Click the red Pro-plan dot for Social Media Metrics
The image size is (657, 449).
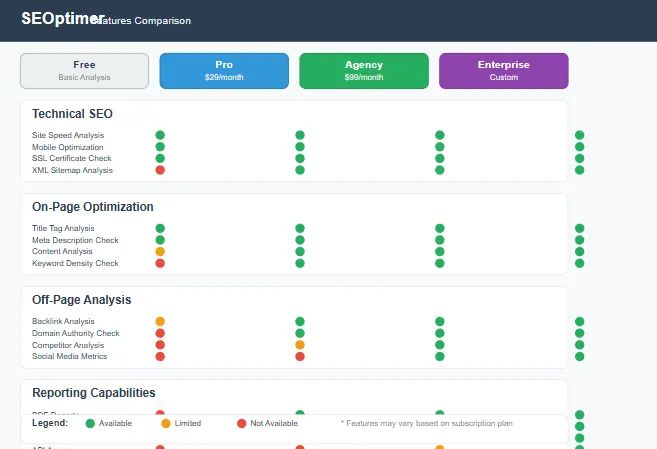click(300, 356)
